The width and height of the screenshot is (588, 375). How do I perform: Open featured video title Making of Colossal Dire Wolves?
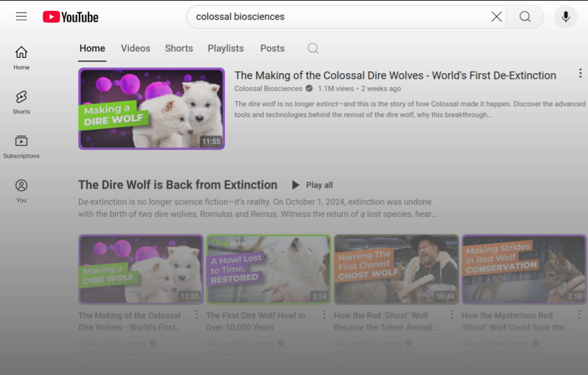(395, 76)
